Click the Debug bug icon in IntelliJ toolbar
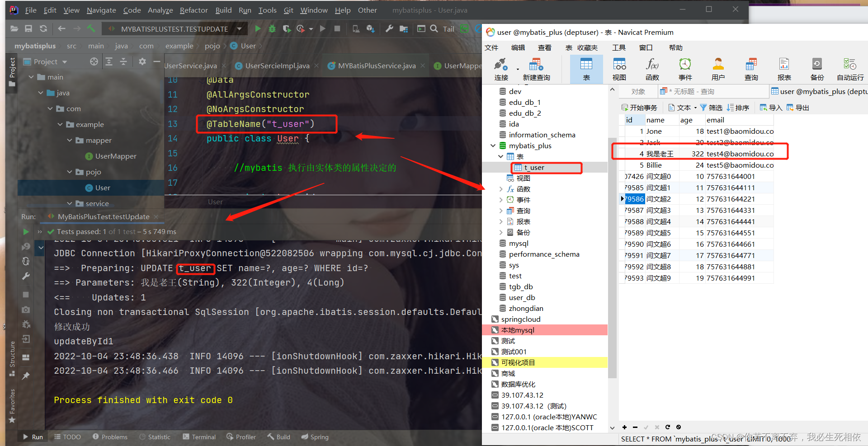The image size is (868, 446). (272, 29)
